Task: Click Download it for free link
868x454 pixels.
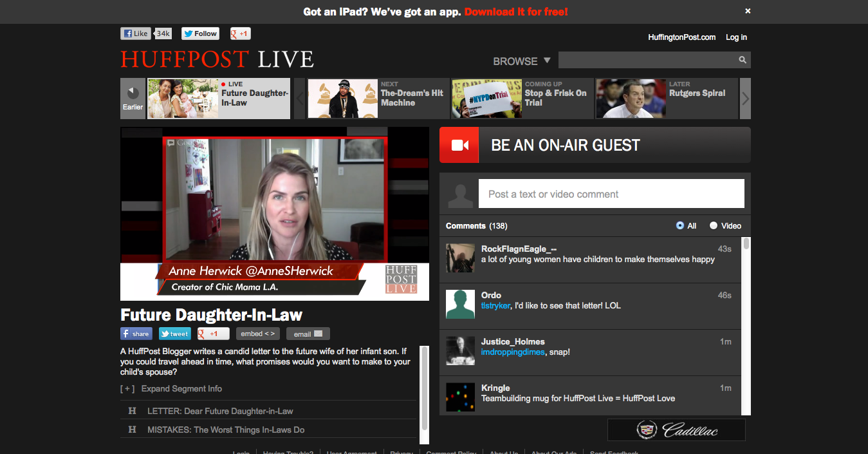Action: pos(516,12)
